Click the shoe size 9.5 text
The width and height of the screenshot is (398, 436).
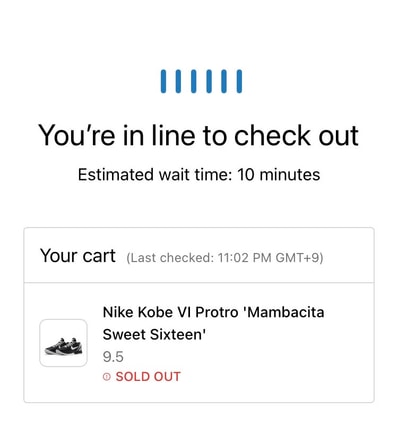113,357
